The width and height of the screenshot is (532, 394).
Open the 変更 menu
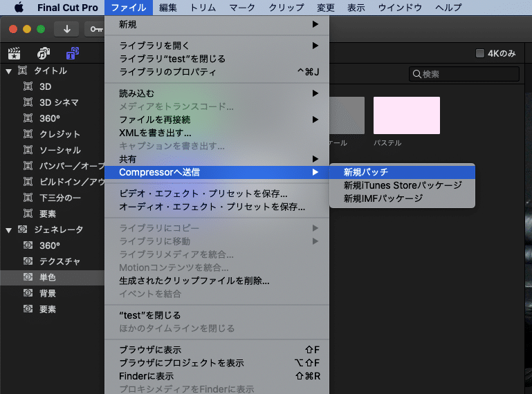click(x=326, y=8)
